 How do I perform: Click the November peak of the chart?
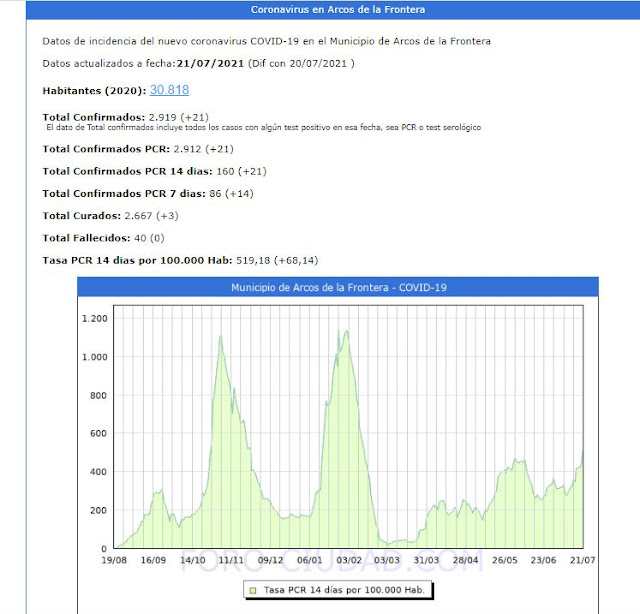(220, 336)
